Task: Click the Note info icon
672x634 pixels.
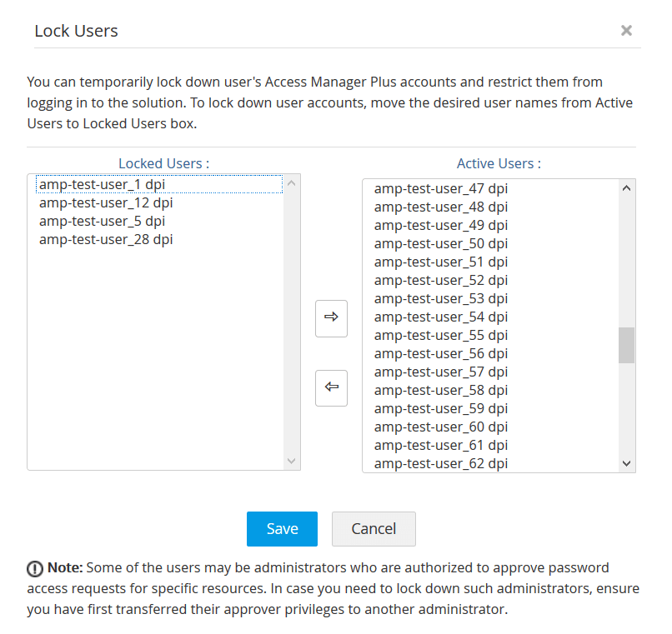Action: click(35, 569)
